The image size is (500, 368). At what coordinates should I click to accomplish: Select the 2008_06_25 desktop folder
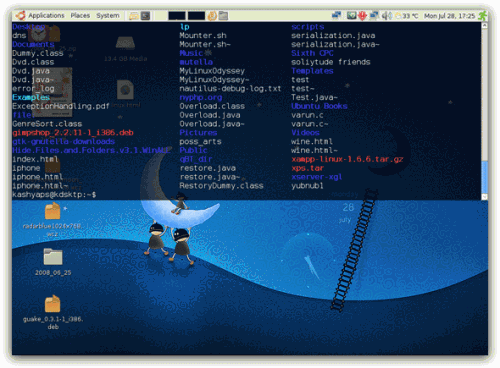point(53,262)
